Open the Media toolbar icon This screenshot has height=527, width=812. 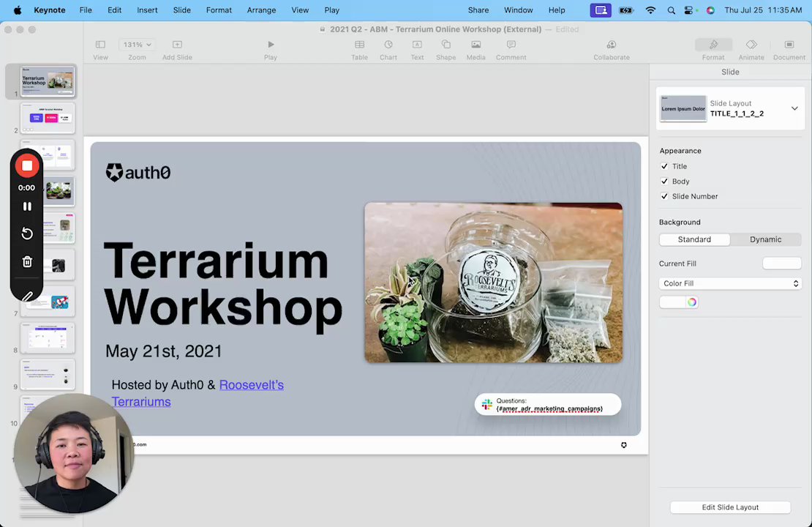[476, 45]
